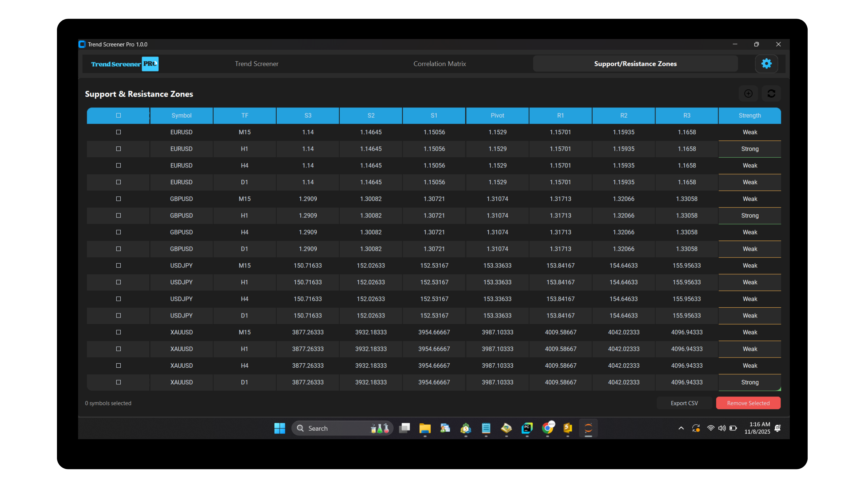Open PyCharm from taskbar

tap(527, 428)
